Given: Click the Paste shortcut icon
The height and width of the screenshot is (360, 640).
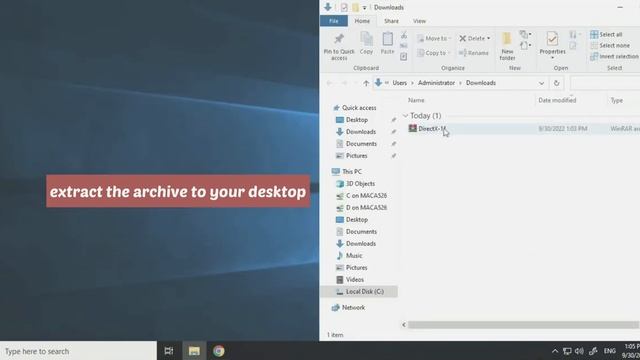Looking at the screenshot, I should click(x=404, y=56).
